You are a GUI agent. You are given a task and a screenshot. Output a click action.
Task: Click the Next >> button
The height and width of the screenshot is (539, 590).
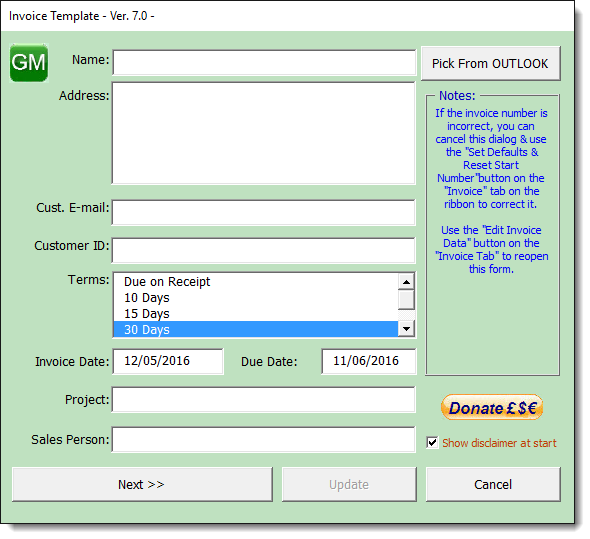pyautogui.click(x=142, y=484)
